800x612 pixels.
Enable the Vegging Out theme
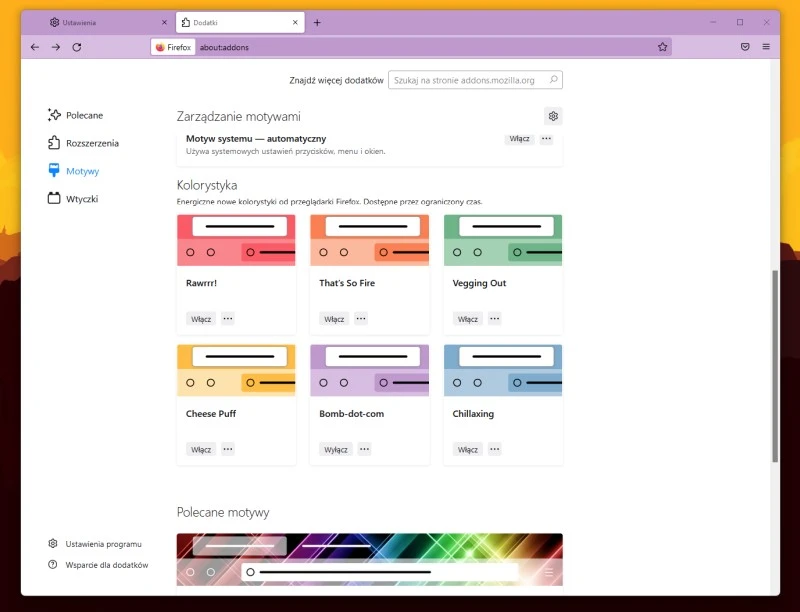point(468,319)
